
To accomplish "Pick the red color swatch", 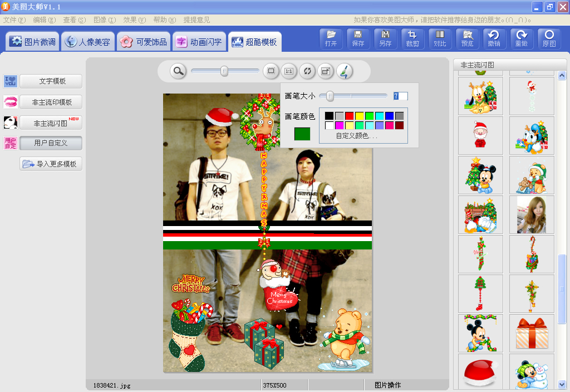I will pyautogui.click(x=350, y=116).
